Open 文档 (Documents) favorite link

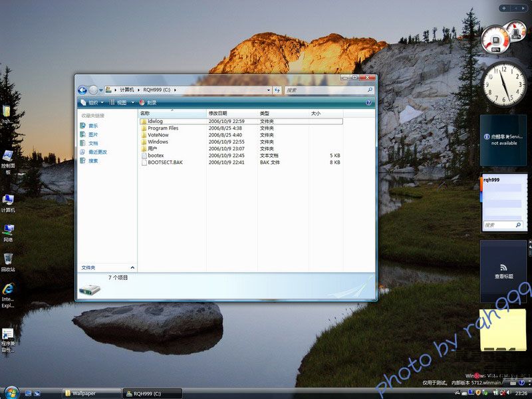(x=89, y=143)
